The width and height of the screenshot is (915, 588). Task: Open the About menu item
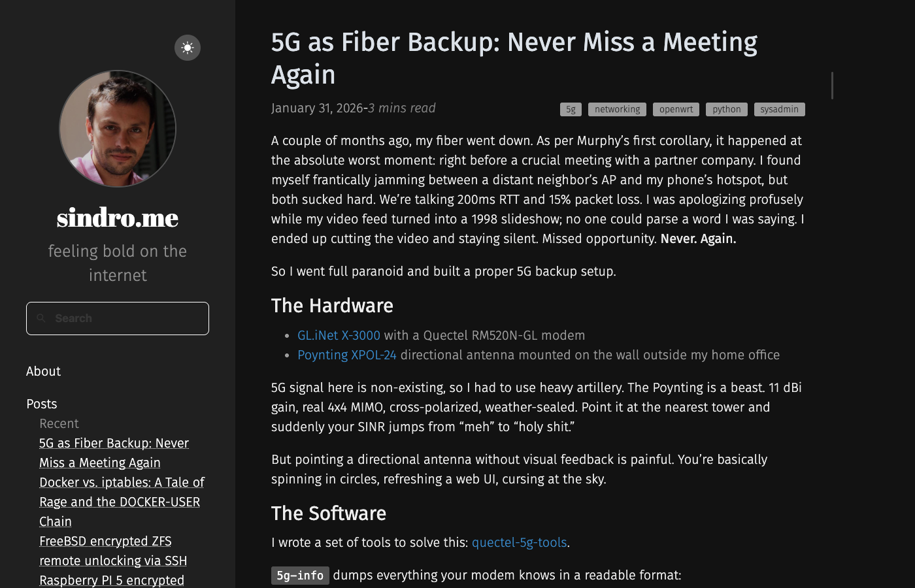tap(43, 371)
